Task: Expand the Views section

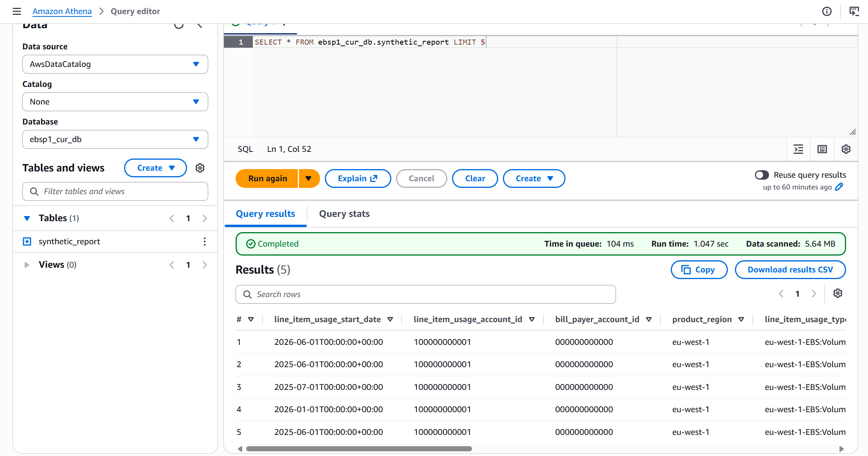Action: pos(27,265)
